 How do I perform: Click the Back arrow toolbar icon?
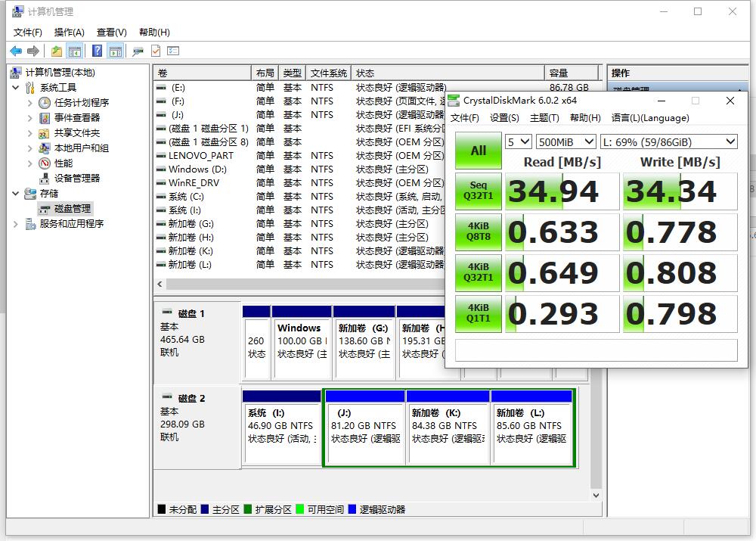coord(16,51)
